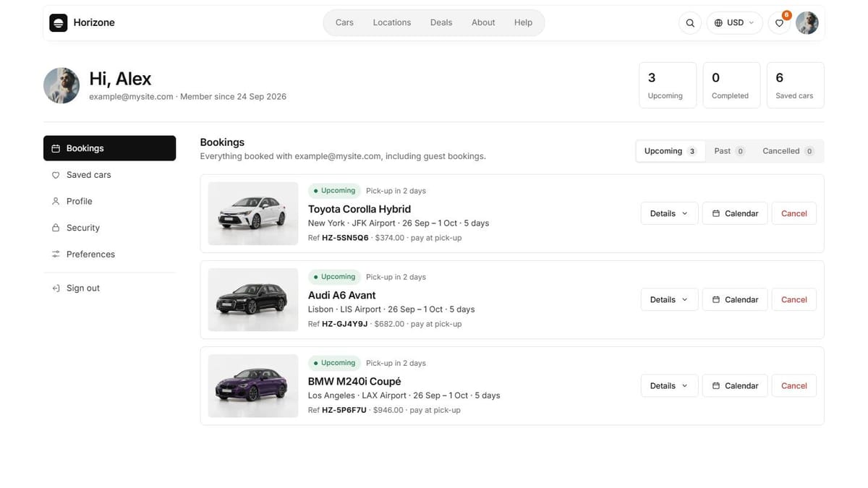Sign out of the account
This screenshot has width=868, height=488.
[x=109, y=288]
